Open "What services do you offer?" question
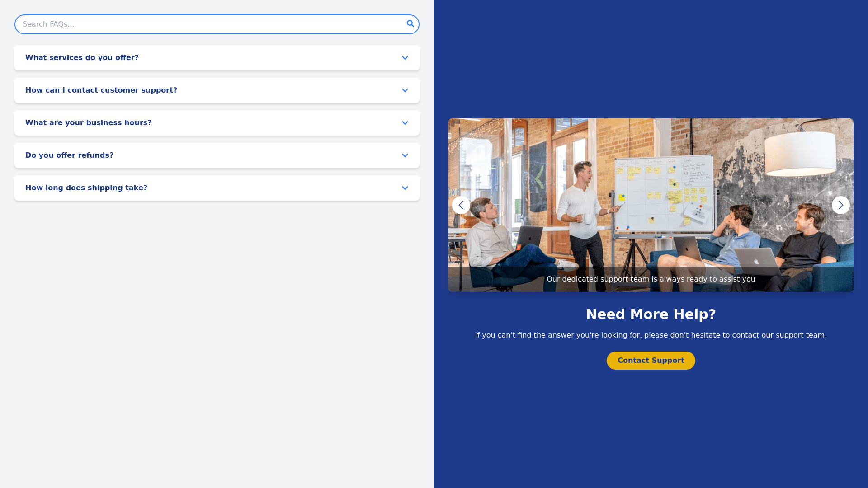The height and width of the screenshot is (488, 868). tap(82, 58)
